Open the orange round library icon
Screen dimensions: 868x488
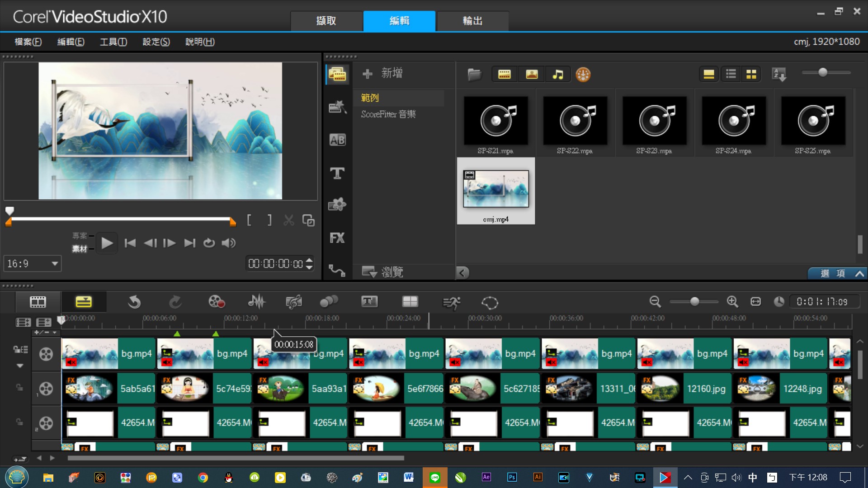[x=583, y=75]
